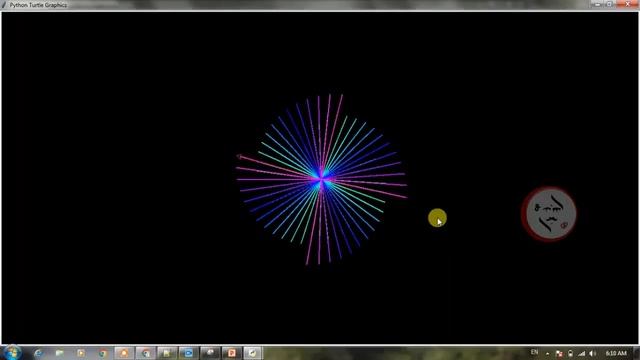640x360 pixels.
Task: Open the volume speaker tray icon
Action: pyautogui.click(x=593, y=353)
